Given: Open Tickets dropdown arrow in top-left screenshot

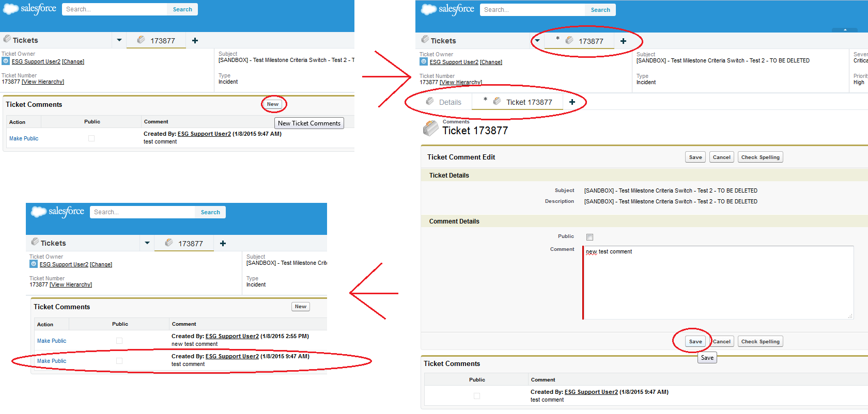Looking at the screenshot, I should [x=119, y=40].
